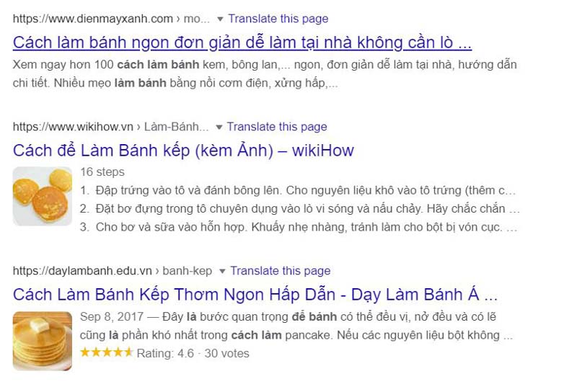The image size is (577, 392).
Task: Open the Dạy Làm Bánh Á result title
Action: [x=255, y=294]
